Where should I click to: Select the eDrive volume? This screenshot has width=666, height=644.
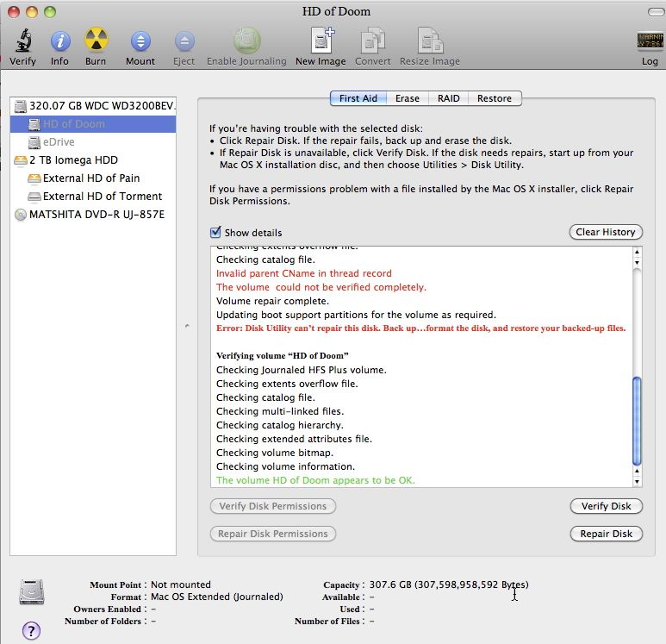(93, 142)
